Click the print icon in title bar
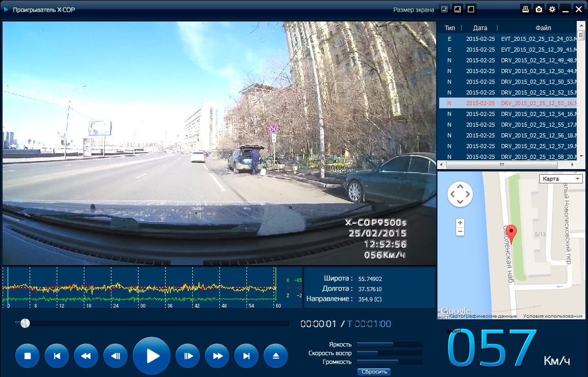The image size is (588, 377). point(526,9)
